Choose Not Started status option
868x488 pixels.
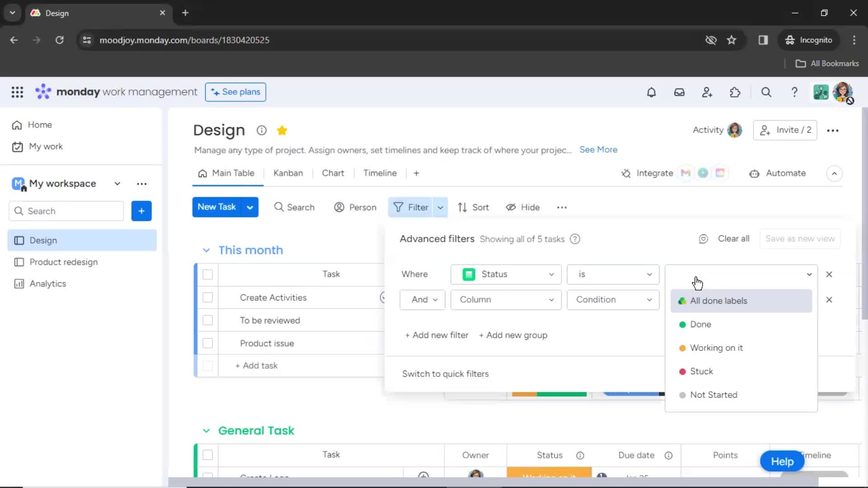pos(741,395)
